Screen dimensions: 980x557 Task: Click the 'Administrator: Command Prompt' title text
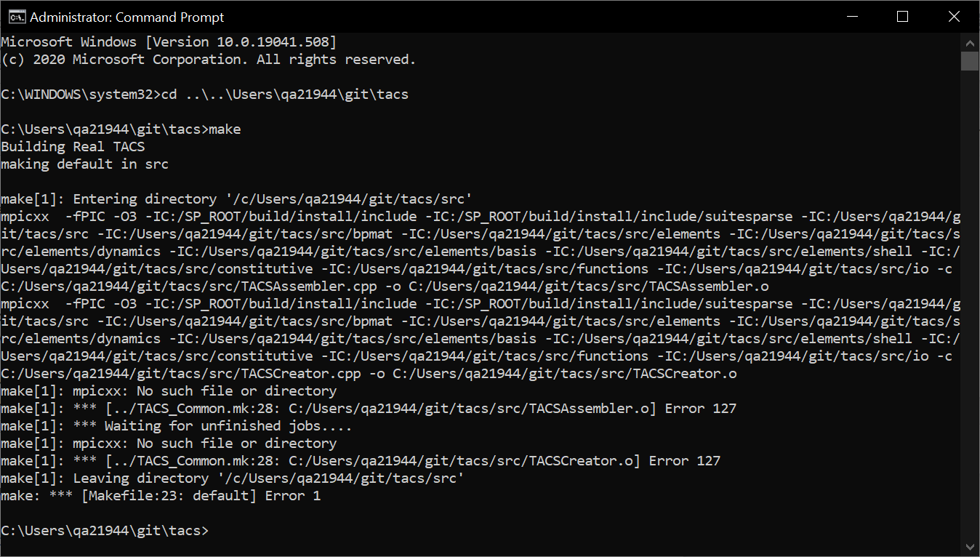tap(127, 17)
